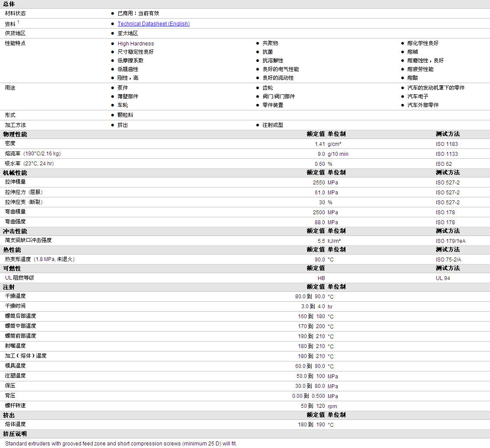Click the '拉伸应变 (断裂)' row label
The width and height of the screenshot is (490, 448).
24,202
